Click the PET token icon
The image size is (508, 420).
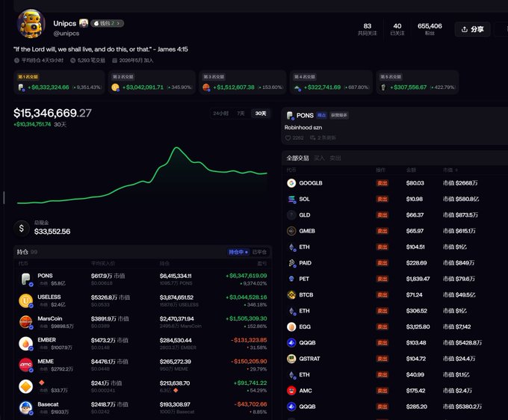point(291,279)
